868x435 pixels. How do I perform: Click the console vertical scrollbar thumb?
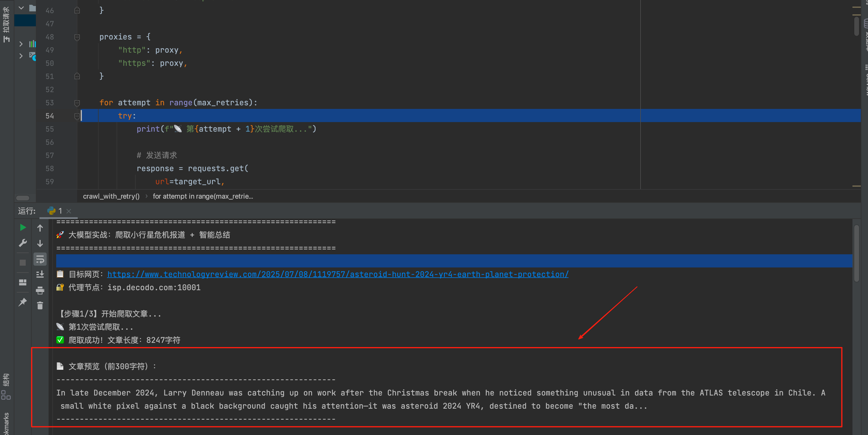point(857,253)
